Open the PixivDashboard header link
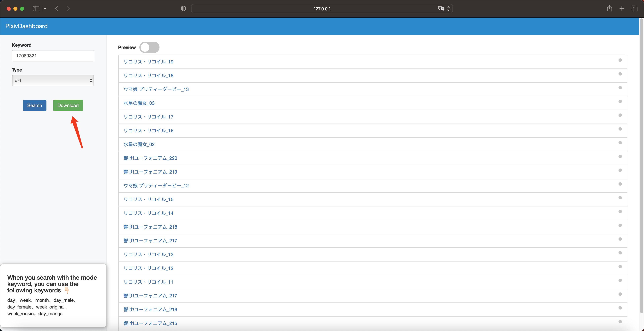644x331 pixels. pos(26,26)
